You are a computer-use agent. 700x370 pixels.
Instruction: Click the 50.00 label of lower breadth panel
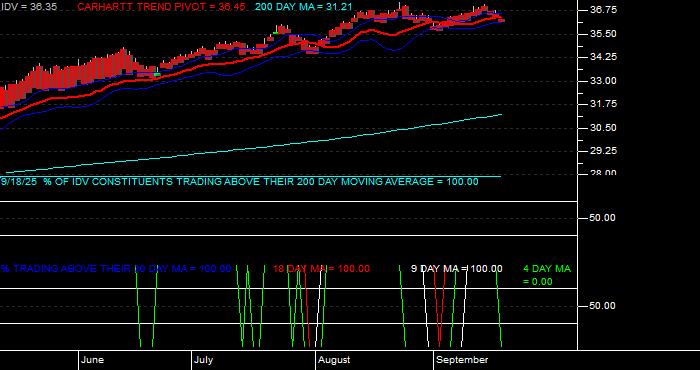point(603,306)
